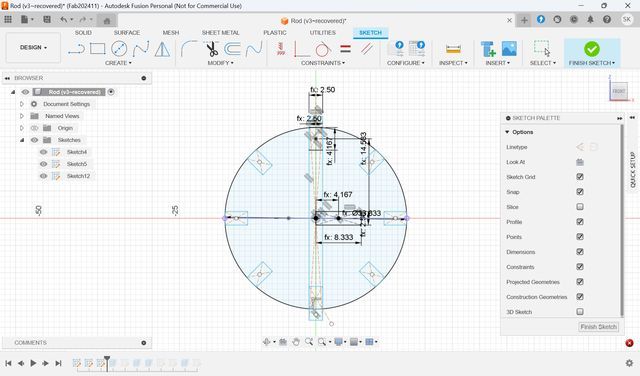The image size is (640, 376).
Task: Choose the Trim scissors tool
Action: coord(211,49)
